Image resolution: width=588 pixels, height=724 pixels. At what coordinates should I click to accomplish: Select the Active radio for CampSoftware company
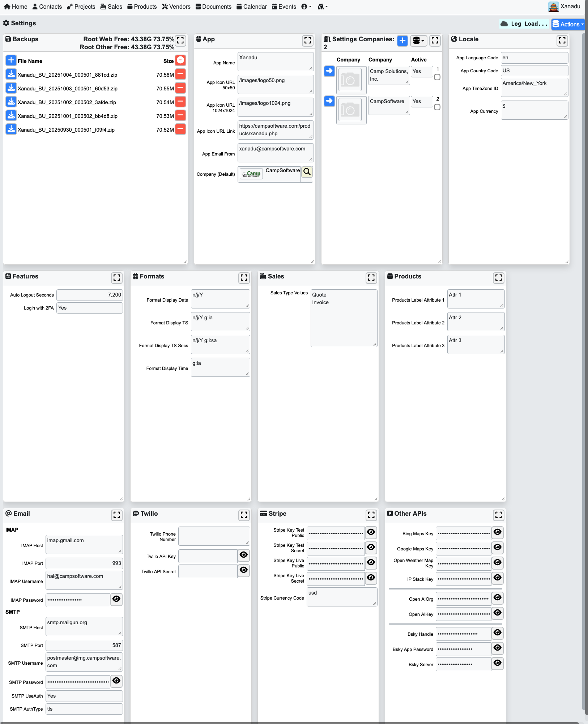pos(436,107)
